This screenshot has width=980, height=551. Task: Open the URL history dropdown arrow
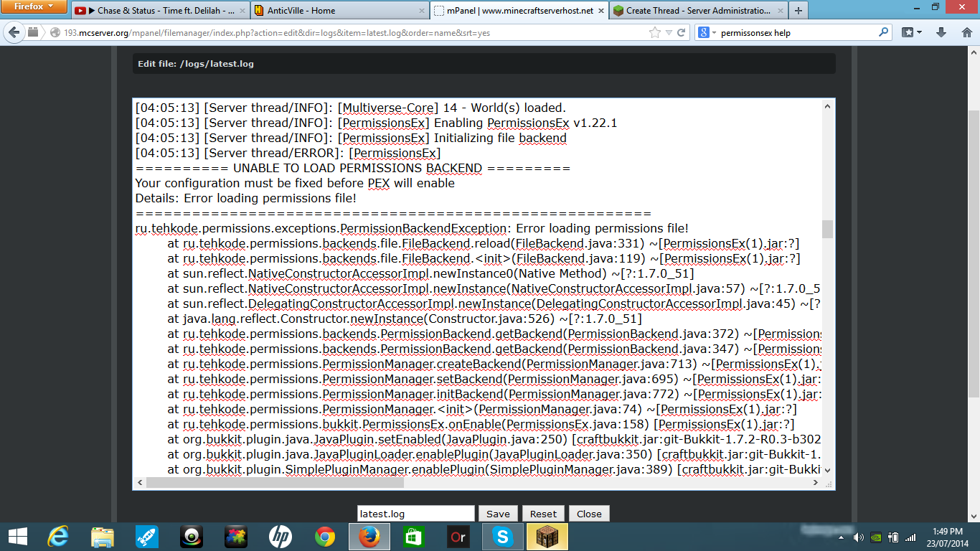coord(669,33)
